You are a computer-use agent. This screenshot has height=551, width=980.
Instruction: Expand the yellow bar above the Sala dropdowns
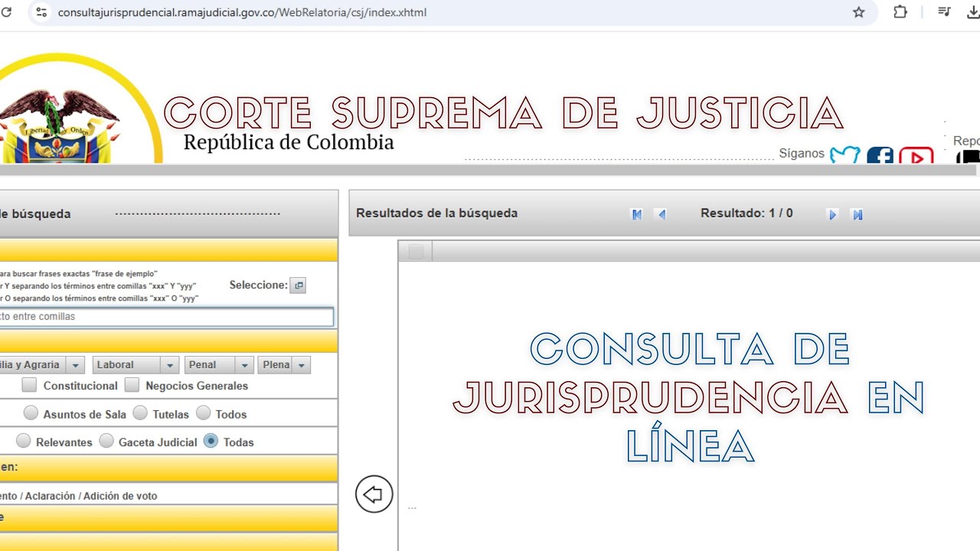[168, 341]
